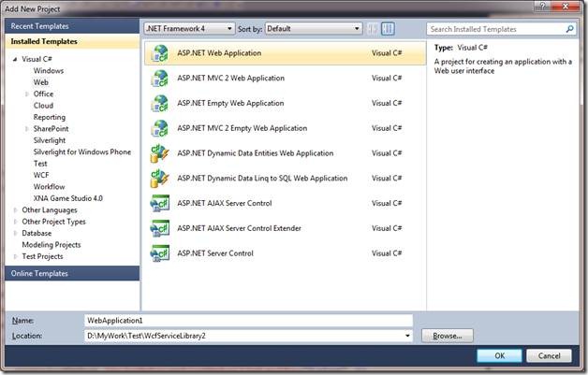Screen dimensions: 588x375
Task: Select the ASP.NET Web Application template icon
Action: click(x=160, y=53)
